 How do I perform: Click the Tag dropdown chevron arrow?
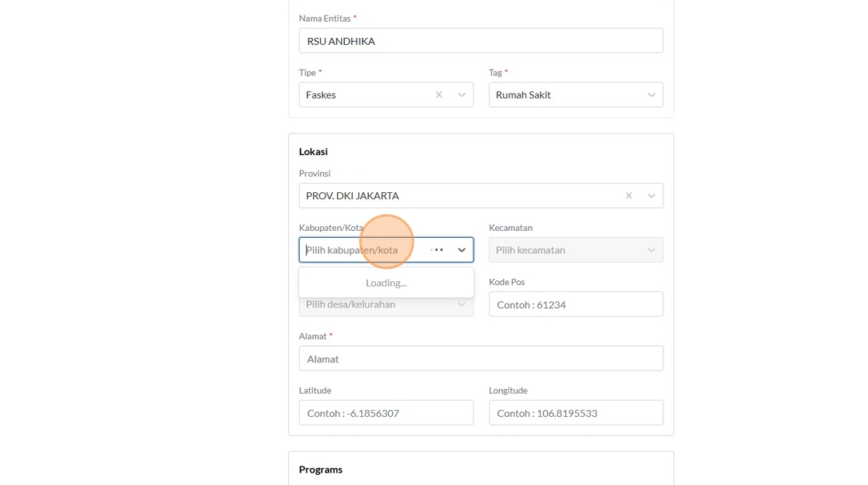click(x=652, y=95)
